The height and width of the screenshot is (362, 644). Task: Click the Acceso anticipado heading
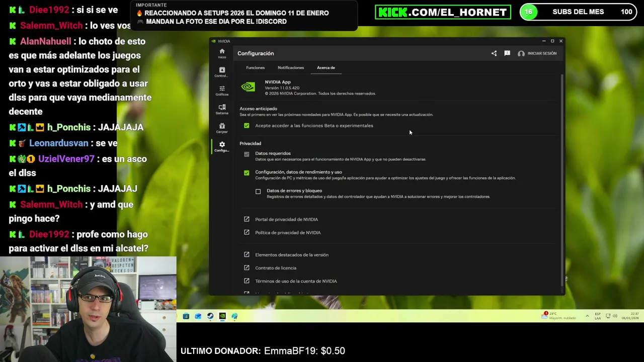[x=258, y=109]
